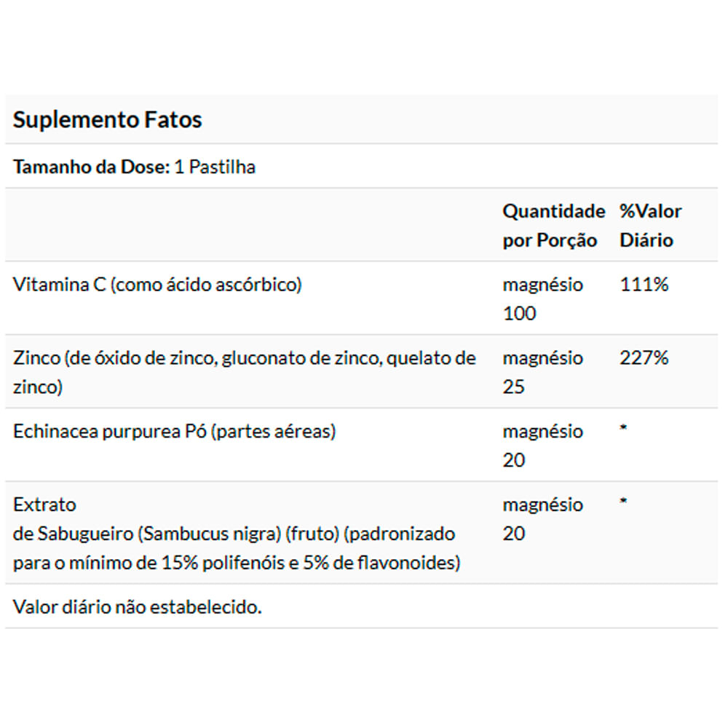Viewport: 728px width, 728px height.
Task: Click the 111% daily value
Action: click(x=644, y=285)
